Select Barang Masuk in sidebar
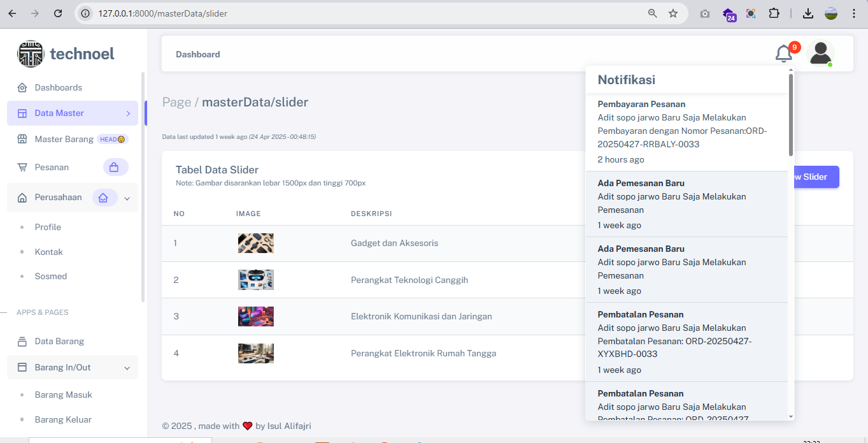Viewport: 868px width, 443px height. 63,395
